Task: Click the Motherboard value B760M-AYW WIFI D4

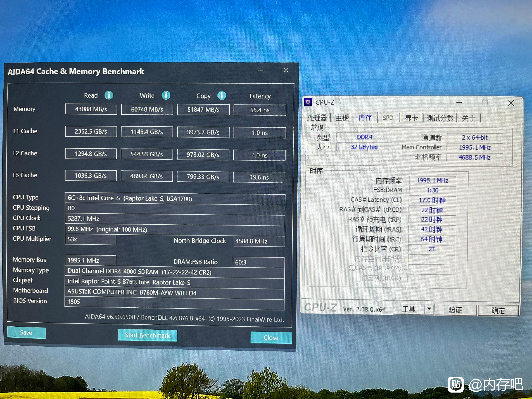Action: click(174, 293)
